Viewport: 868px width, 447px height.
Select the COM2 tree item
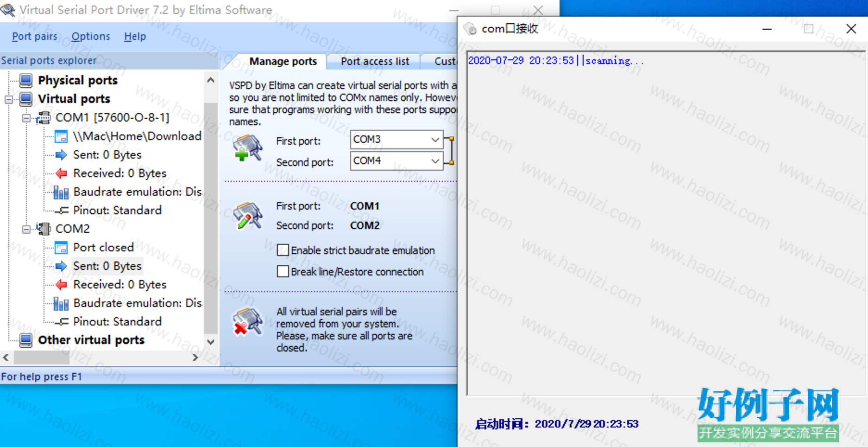click(73, 229)
